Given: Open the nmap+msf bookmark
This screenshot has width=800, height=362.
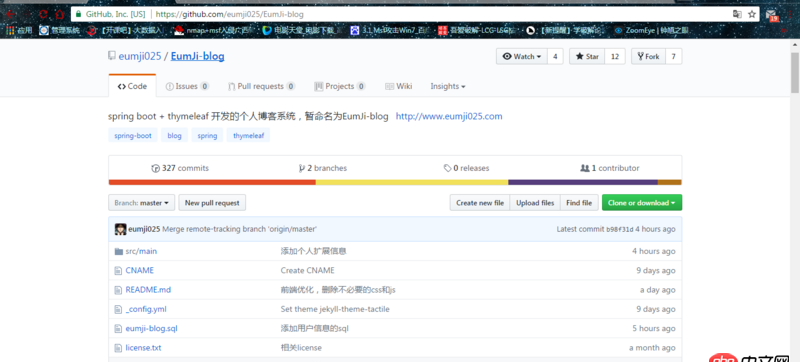Looking at the screenshot, I should click(213, 31).
